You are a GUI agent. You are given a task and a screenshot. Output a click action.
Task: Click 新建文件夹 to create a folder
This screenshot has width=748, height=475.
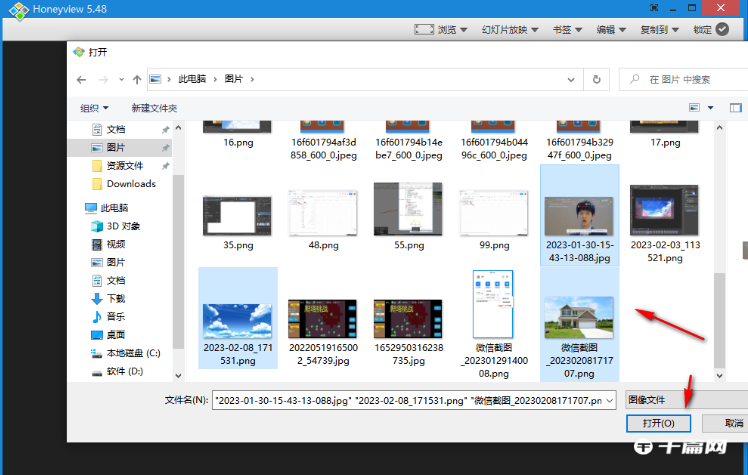(x=154, y=108)
